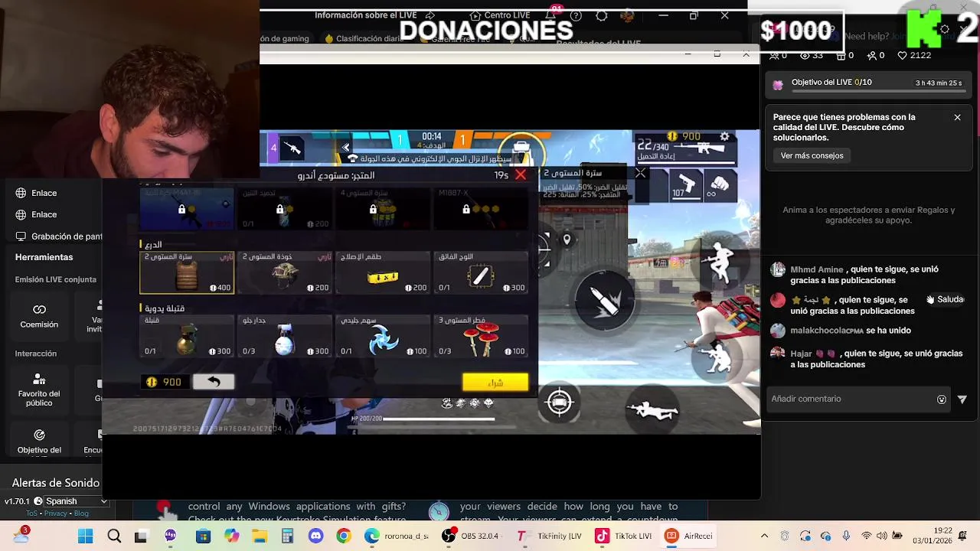The width and height of the screenshot is (980, 551).
Task: Open the emoji picker in comment box
Action: [x=942, y=399]
